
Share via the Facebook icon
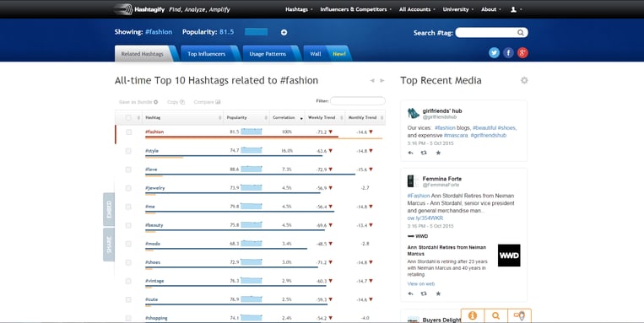pyautogui.click(x=508, y=52)
